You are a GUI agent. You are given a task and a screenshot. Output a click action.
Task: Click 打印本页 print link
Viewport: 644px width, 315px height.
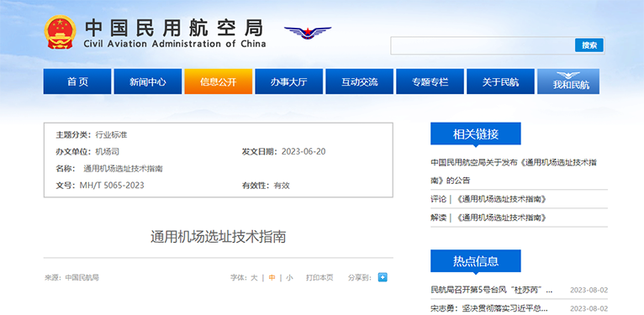319,278
